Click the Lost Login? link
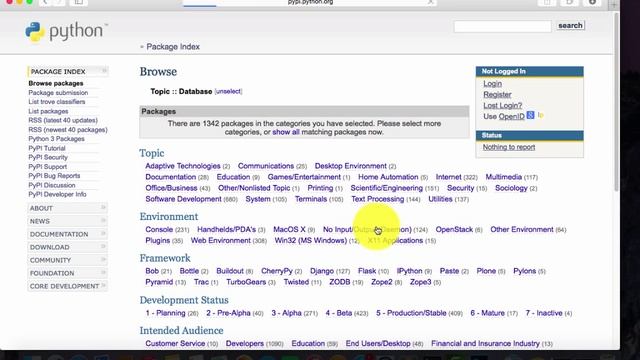640x360 pixels. 502,106
